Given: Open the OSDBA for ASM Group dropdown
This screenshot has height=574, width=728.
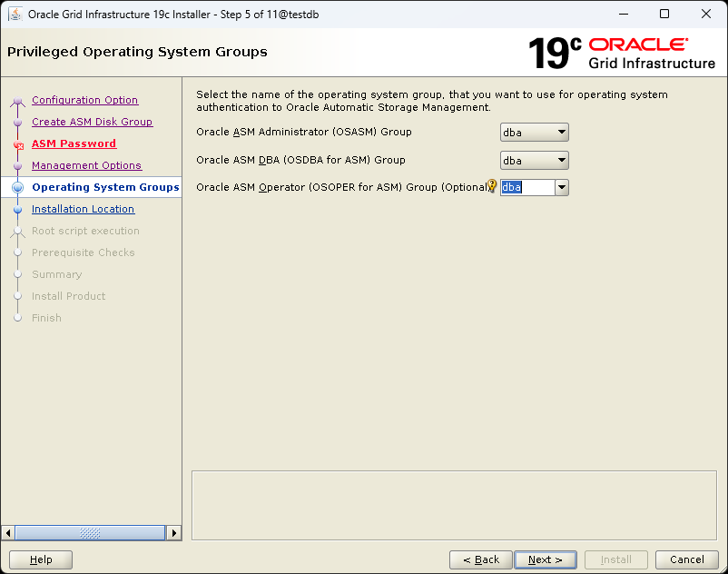Looking at the screenshot, I should (x=534, y=160).
